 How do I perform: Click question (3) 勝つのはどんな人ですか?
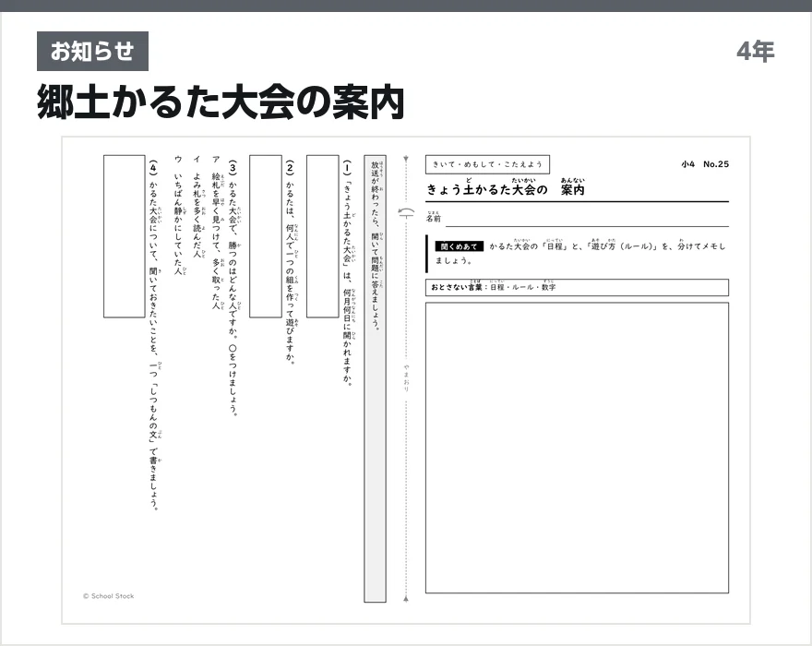click(x=233, y=288)
